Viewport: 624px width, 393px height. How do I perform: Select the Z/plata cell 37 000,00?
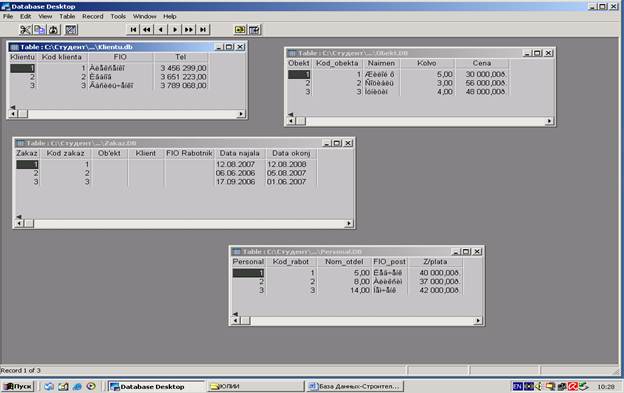pos(435,282)
